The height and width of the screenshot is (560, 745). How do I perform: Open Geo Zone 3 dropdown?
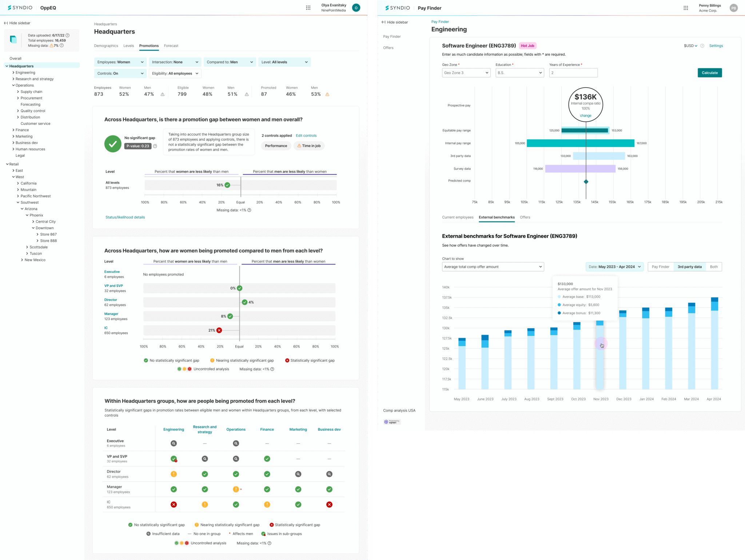click(466, 73)
